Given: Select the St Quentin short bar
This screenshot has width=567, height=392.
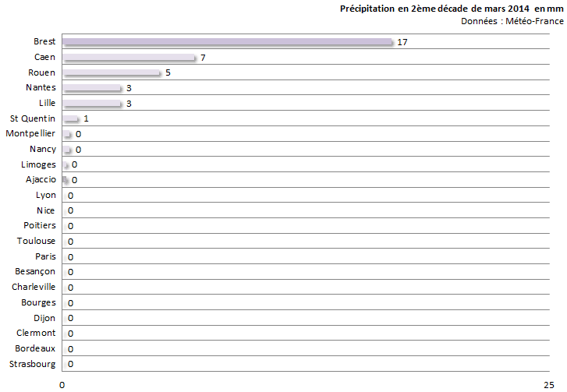Looking at the screenshot, I should pos(70,119).
